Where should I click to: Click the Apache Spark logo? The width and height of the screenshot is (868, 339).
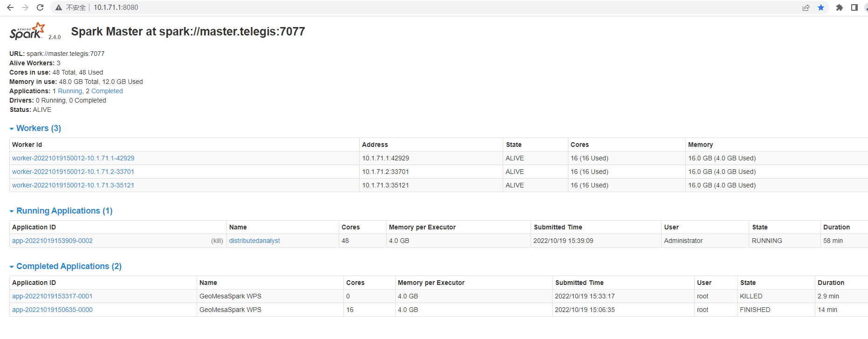pyautogui.click(x=27, y=31)
